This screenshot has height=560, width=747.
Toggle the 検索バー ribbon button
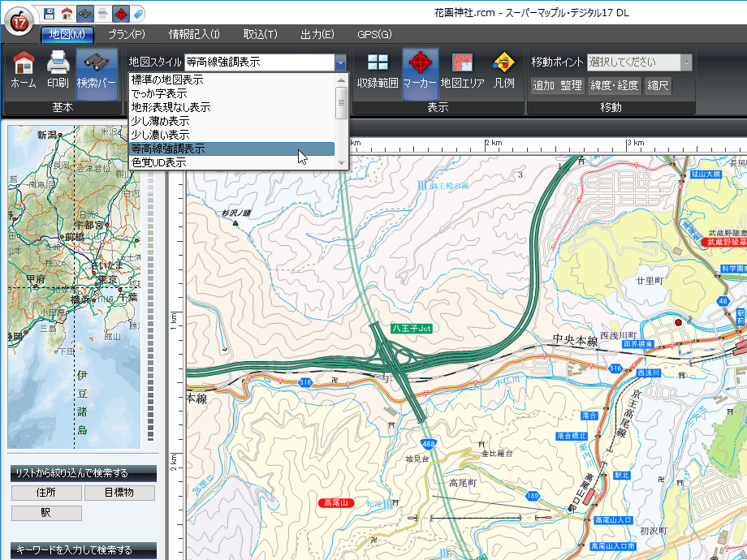97,74
